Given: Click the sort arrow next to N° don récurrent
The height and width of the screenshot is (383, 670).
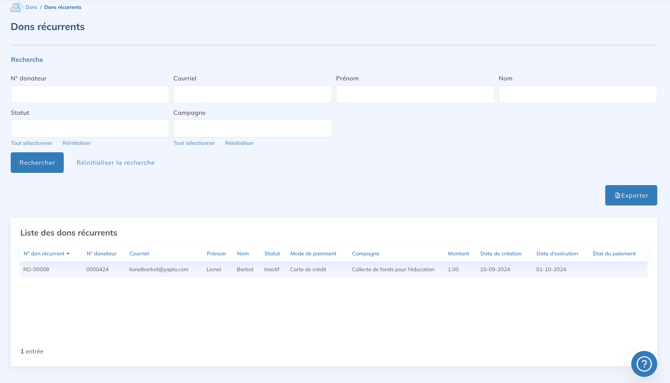Looking at the screenshot, I should click(x=68, y=254).
